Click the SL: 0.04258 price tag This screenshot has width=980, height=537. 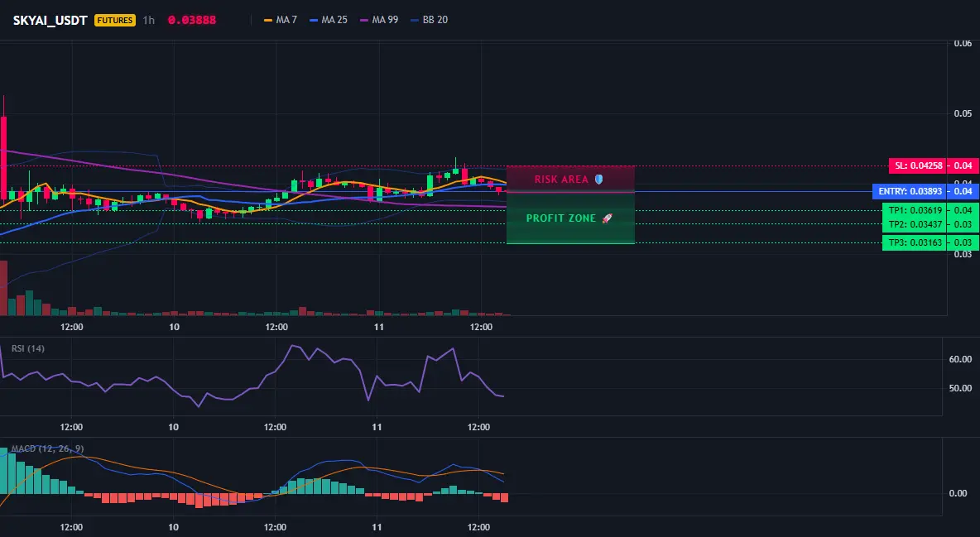click(918, 165)
